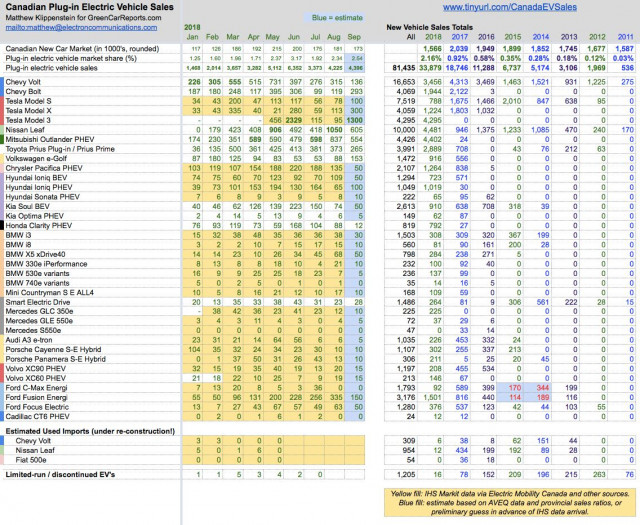Image resolution: width=640 pixels, height=525 pixels.
Task: Select the Tesla Model X row label
Action: click(28, 111)
